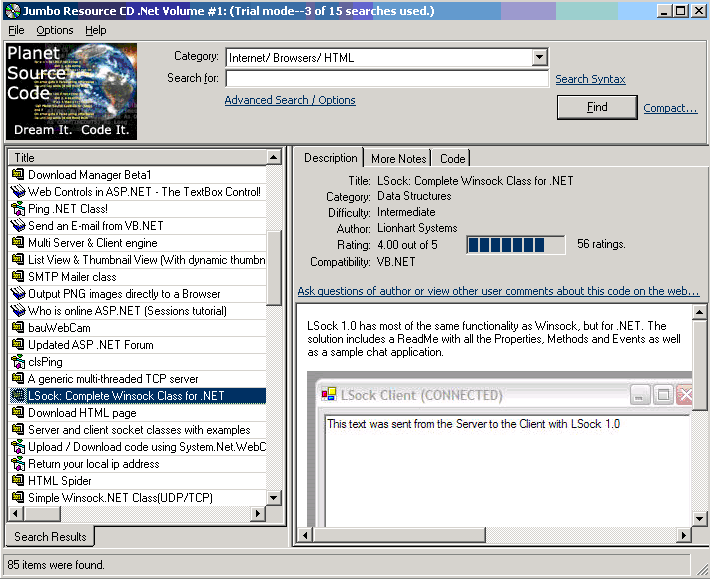Click the icon beside Download HTML page
Image resolution: width=710 pixels, height=579 pixels.
tap(18, 412)
